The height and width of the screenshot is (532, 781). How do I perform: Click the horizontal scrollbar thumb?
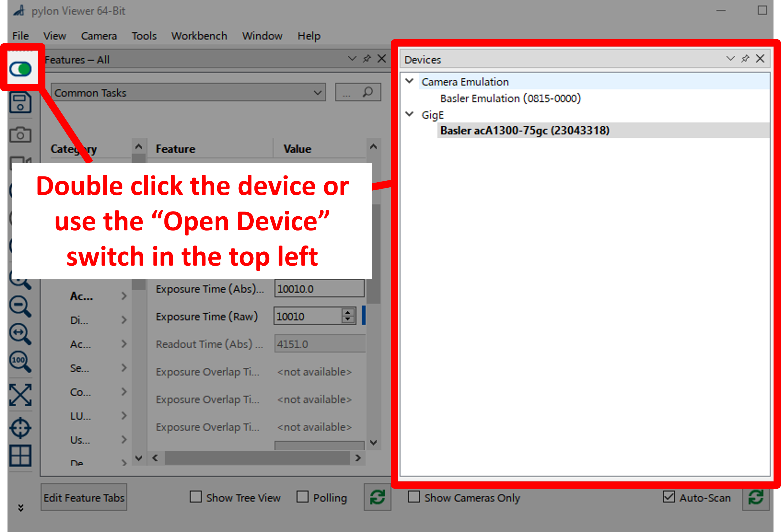257,458
